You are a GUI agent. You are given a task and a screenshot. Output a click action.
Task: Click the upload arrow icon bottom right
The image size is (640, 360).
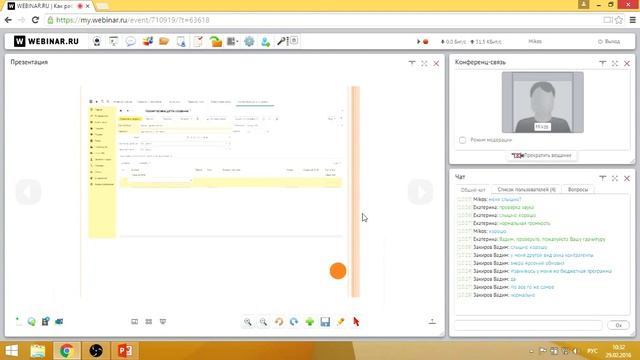point(432,322)
